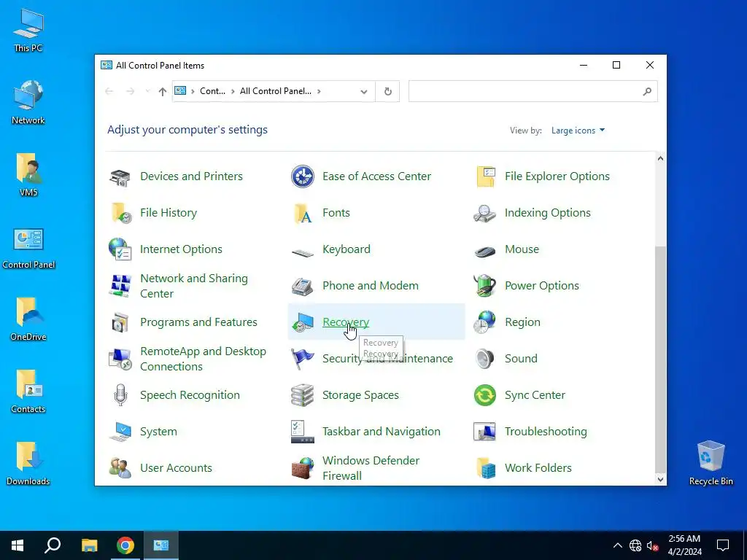Open the User Accounts link text

(176, 467)
